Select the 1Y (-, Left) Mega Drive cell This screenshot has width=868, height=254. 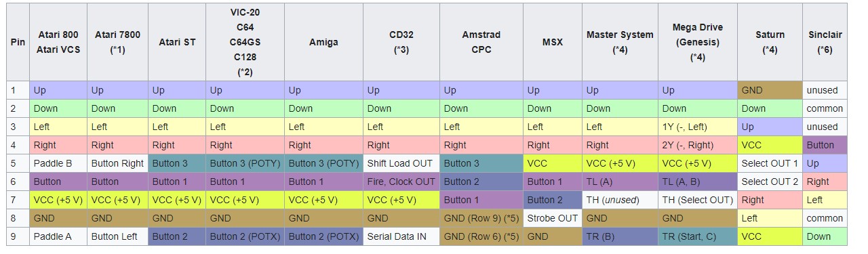[698, 127]
